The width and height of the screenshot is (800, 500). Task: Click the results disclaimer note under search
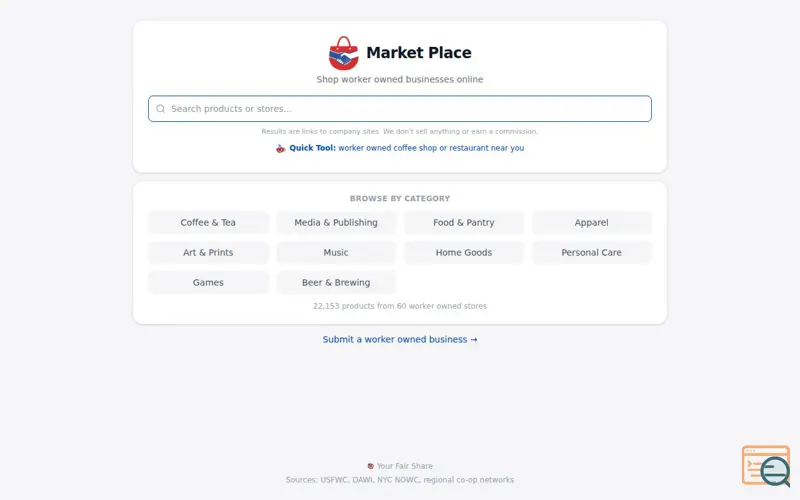pos(400,132)
